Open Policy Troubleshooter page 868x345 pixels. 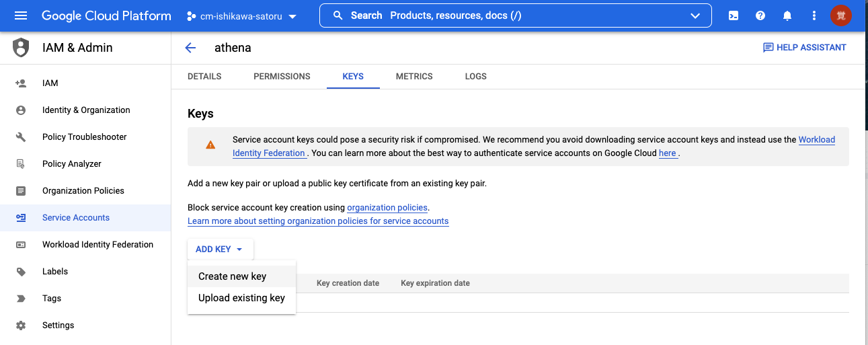pyautogui.click(x=85, y=137)
